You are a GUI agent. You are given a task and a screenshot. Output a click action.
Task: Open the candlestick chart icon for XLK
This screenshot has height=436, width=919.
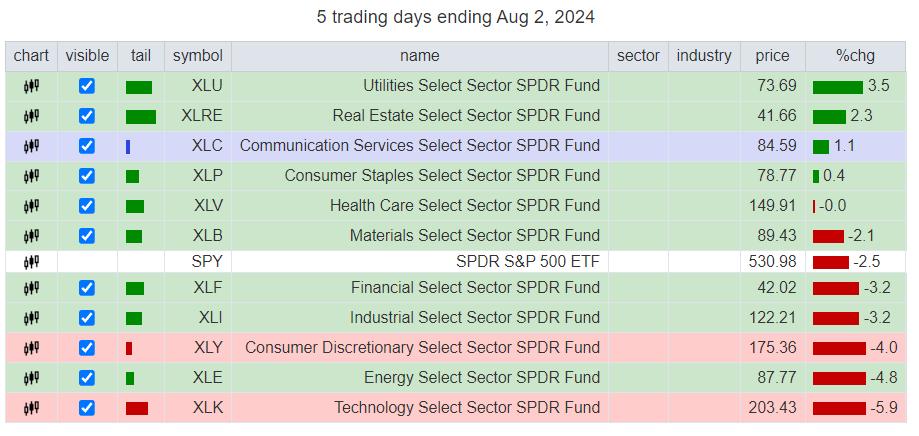(32, 407)
